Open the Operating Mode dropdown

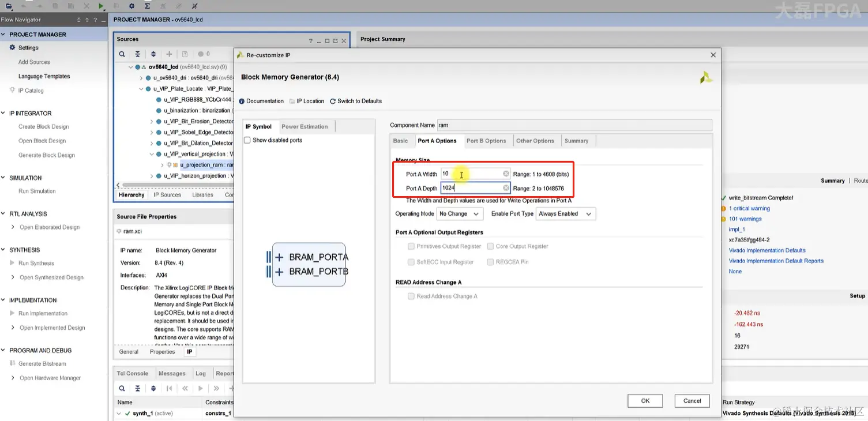pos(459,214)
